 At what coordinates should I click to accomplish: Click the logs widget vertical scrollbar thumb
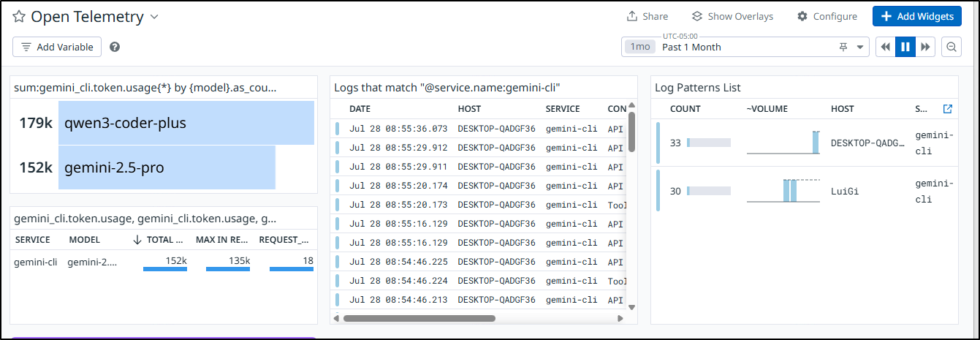(631, 132)
